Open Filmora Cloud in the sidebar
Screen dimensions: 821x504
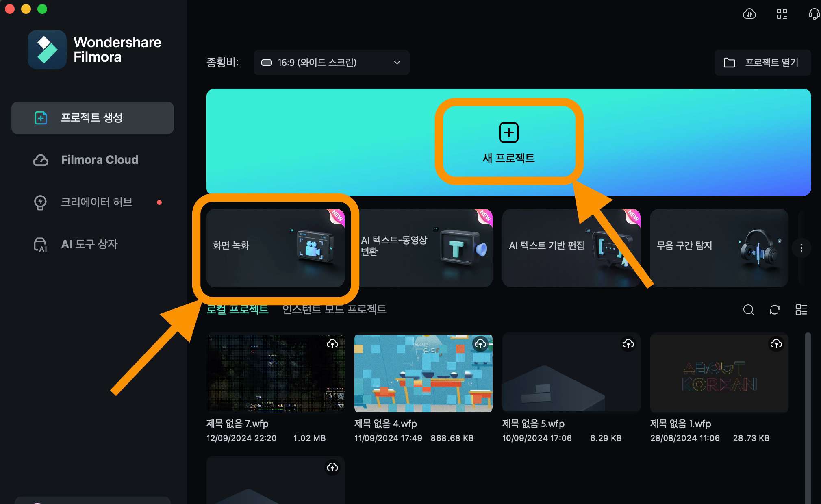point(93,160)
